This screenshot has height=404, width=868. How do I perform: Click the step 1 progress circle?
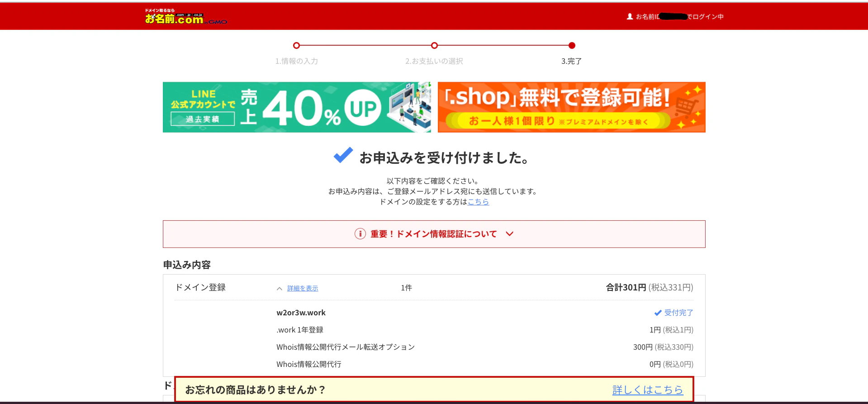click(296, 45)
